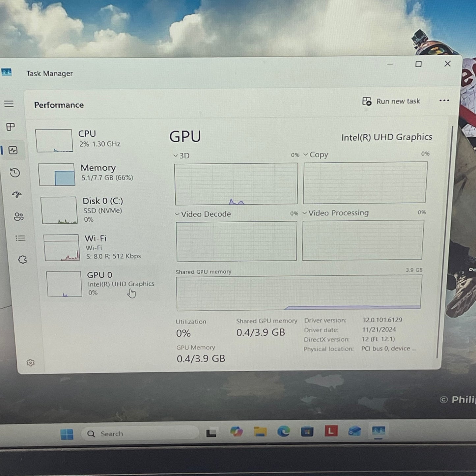Click the Shared GPU memory 0.4/3.9 GB value
476x476 pixels.
[x=261, y=332]
